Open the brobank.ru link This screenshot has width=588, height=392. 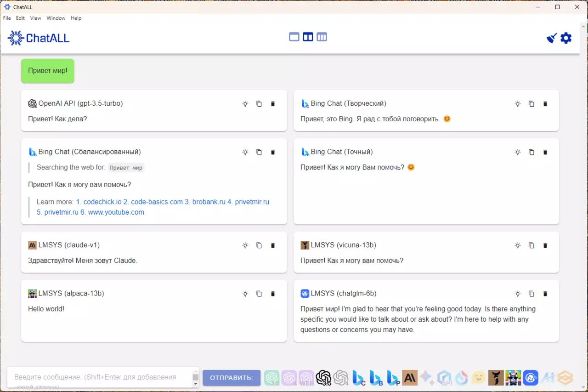(209, 202)
